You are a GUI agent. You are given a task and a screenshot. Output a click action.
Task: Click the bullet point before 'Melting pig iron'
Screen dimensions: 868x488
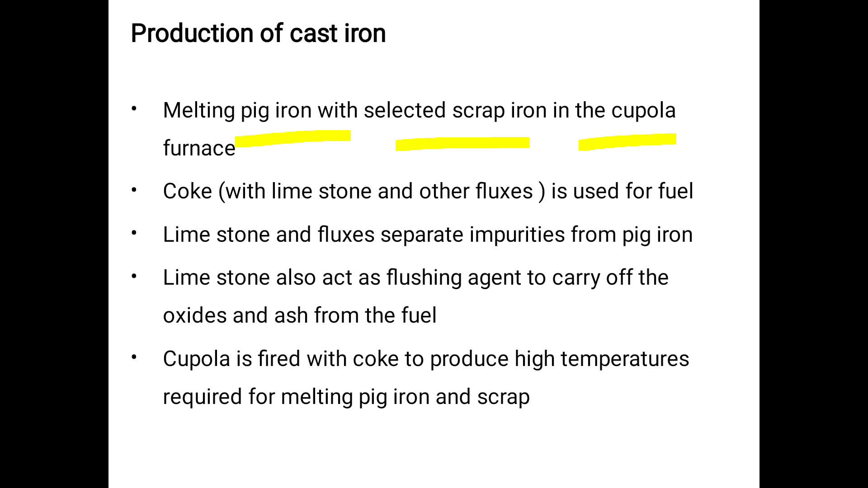point(134,108)
